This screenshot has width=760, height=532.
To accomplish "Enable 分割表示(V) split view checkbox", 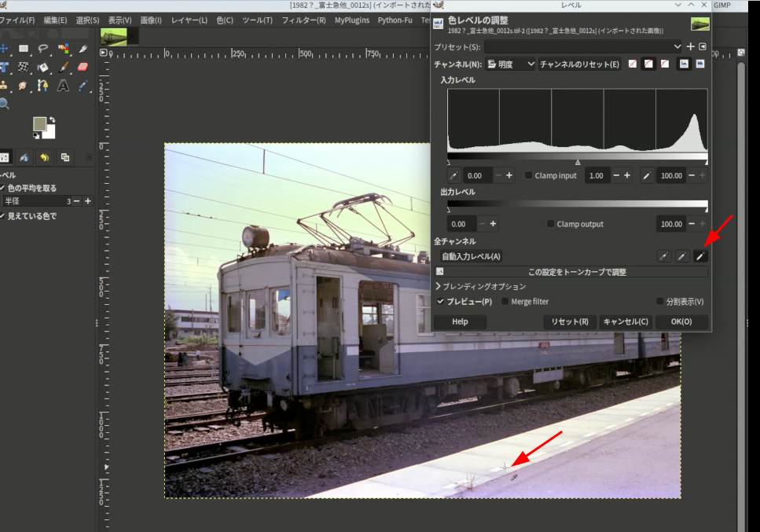I will coord(659,302).
